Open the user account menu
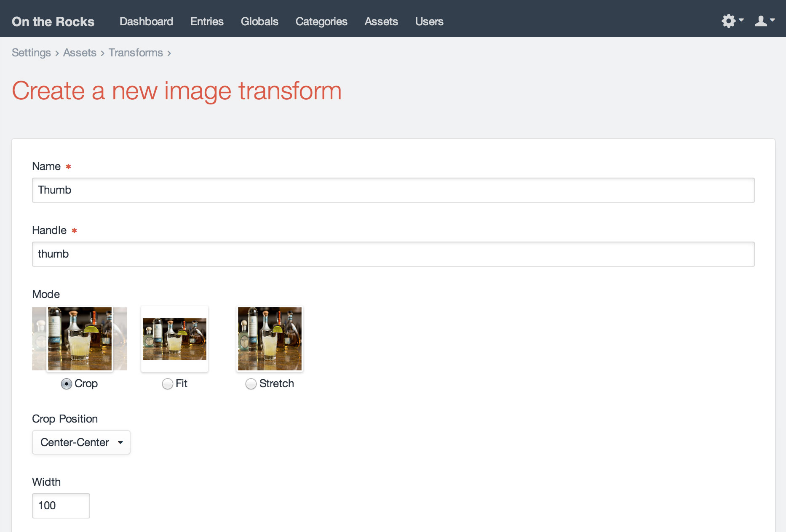 coord(761,20)
